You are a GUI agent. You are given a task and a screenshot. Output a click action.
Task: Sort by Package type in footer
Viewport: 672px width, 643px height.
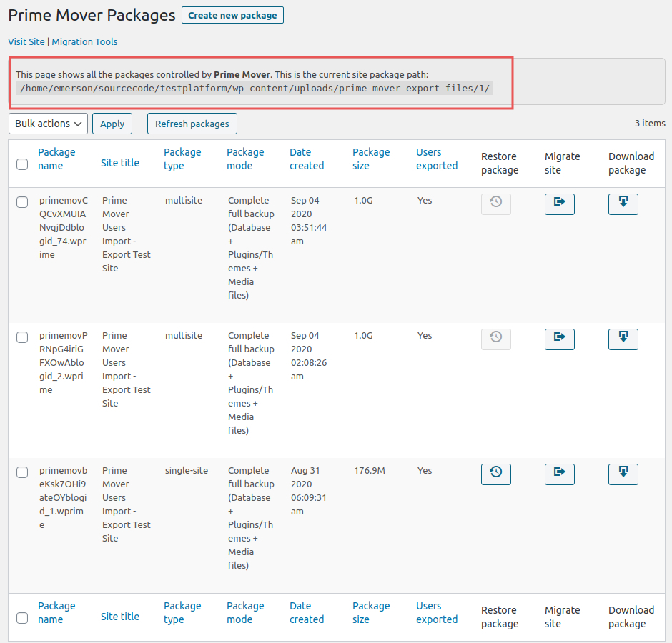[x=182, y=612]
